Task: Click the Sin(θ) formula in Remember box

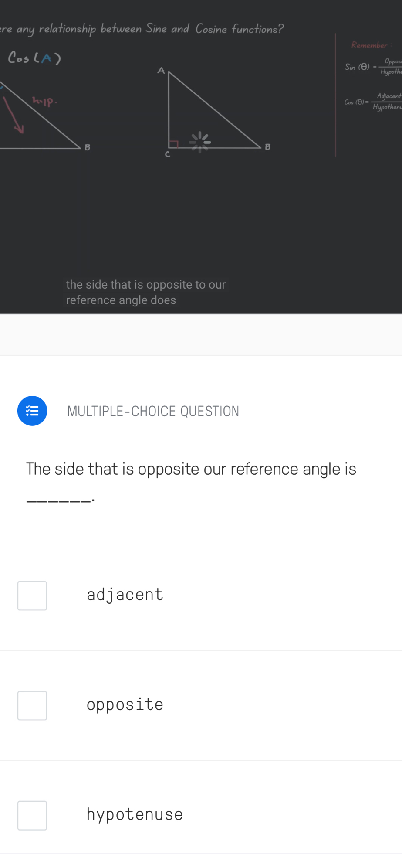Action: 373,66
